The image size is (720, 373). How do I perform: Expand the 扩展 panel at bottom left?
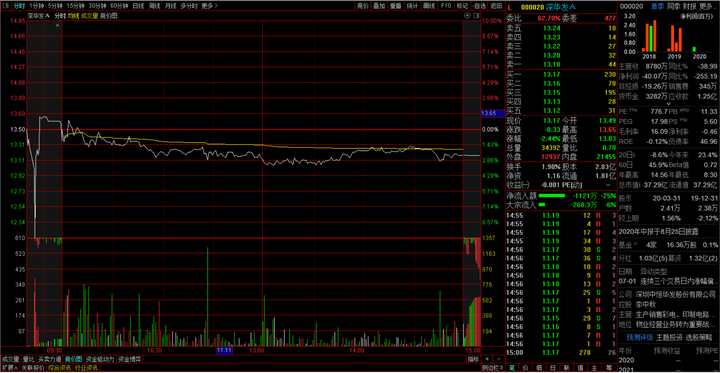[x=9, y=367]
